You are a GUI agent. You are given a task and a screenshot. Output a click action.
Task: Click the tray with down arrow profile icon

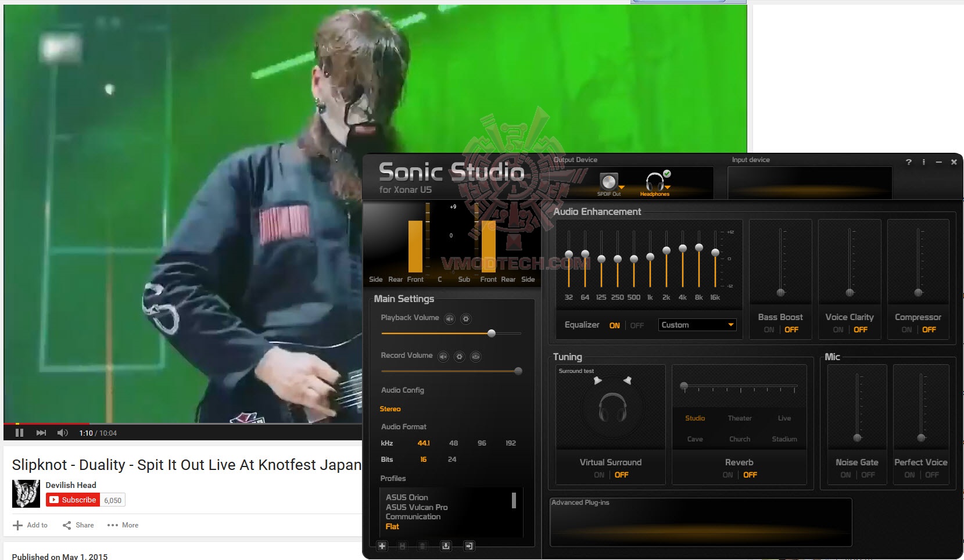click(446, 546)
